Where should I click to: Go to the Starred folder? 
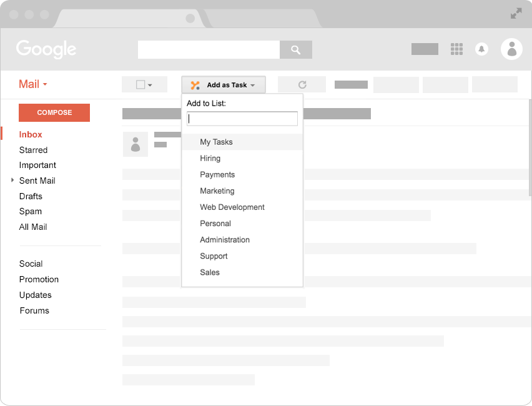(x=33, y=150)
